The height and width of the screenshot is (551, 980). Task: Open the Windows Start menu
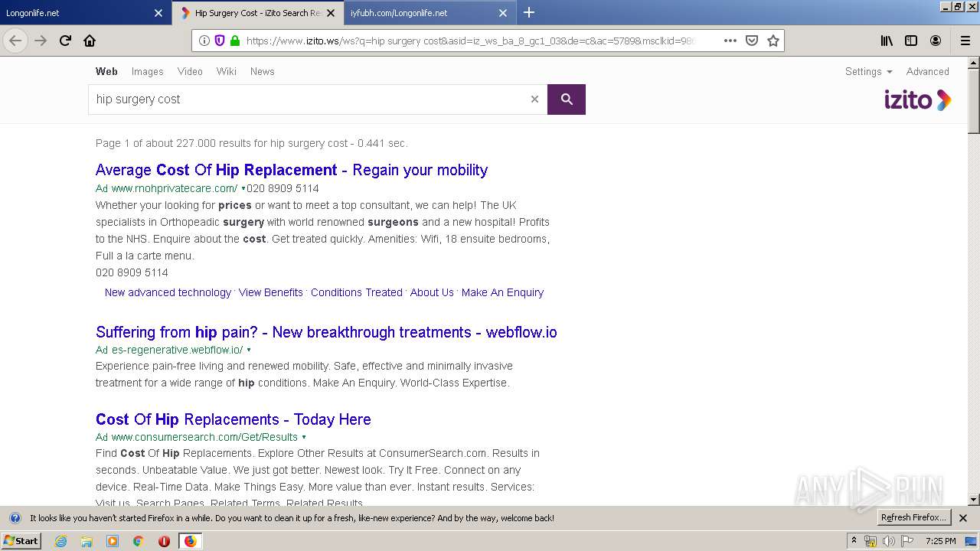pyautogui.click(x=21, y=541)
